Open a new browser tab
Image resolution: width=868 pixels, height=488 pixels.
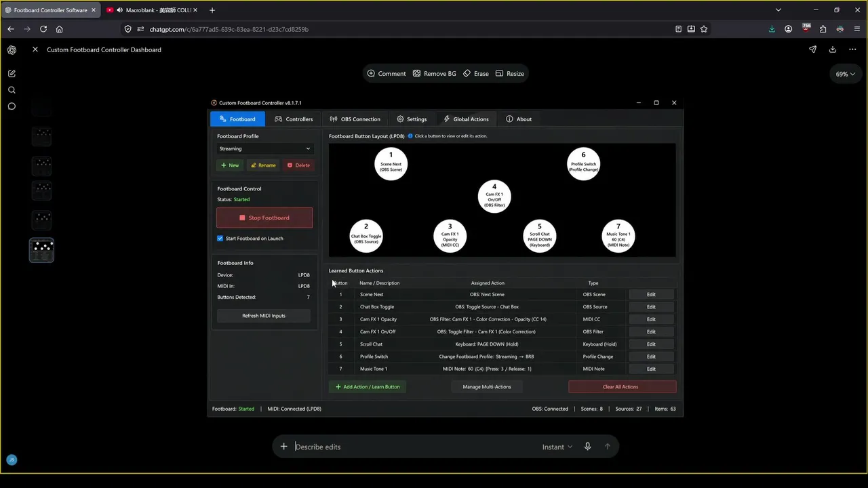coord(212,10)
